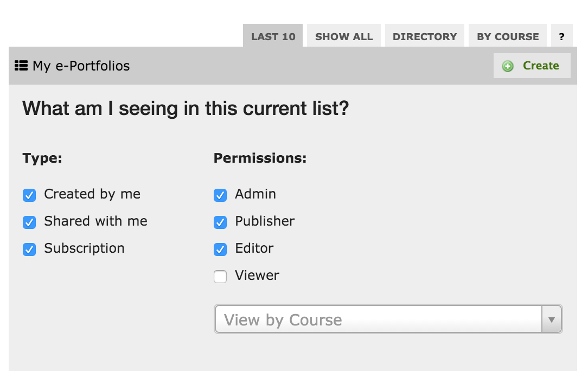The height and width of the screenshot is (371, 588).
Task: Toggle off the Admin permission
Action: pyautogui.click(x=220, y=195)
